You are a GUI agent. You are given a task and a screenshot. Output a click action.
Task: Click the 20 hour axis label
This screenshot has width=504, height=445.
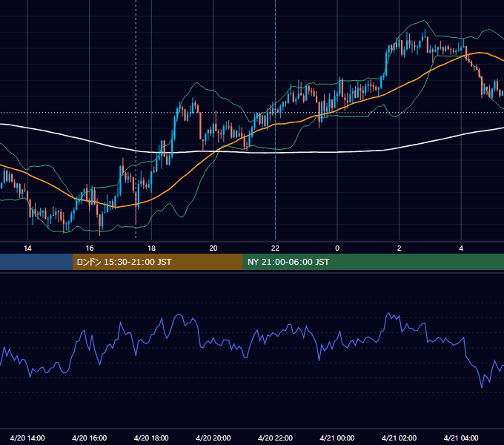(x=213, y=248)
